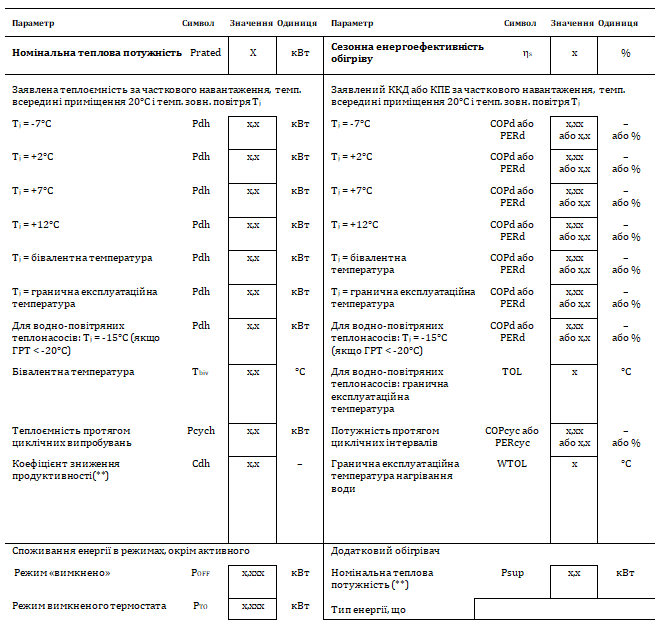663x627 pixels.
Task: Click 'COPd або PERd' in the Tj = +12°C row
Action: (x=512, y=231)
